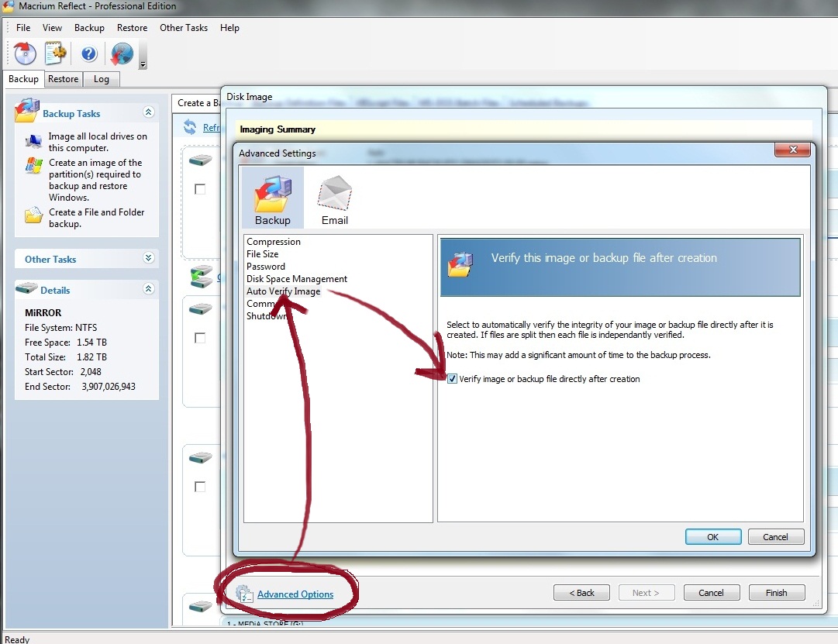Image resolution: width=838 pixels, height=644 pixels.
Task: Open the defaults settings toolbar icon
Action: 56,53
